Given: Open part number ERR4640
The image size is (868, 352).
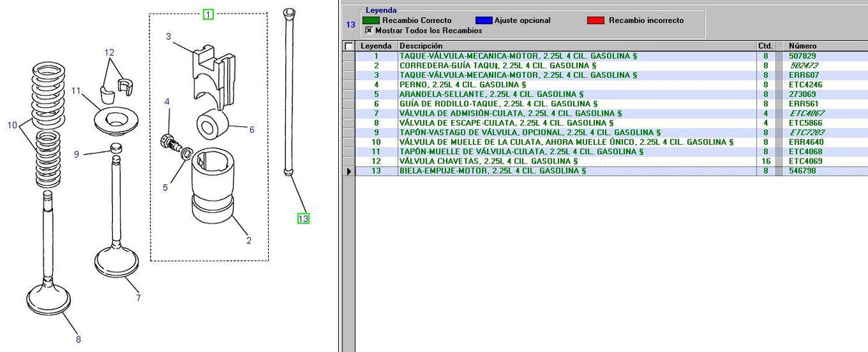Looking at the screenshot, I should coord(804,142).
